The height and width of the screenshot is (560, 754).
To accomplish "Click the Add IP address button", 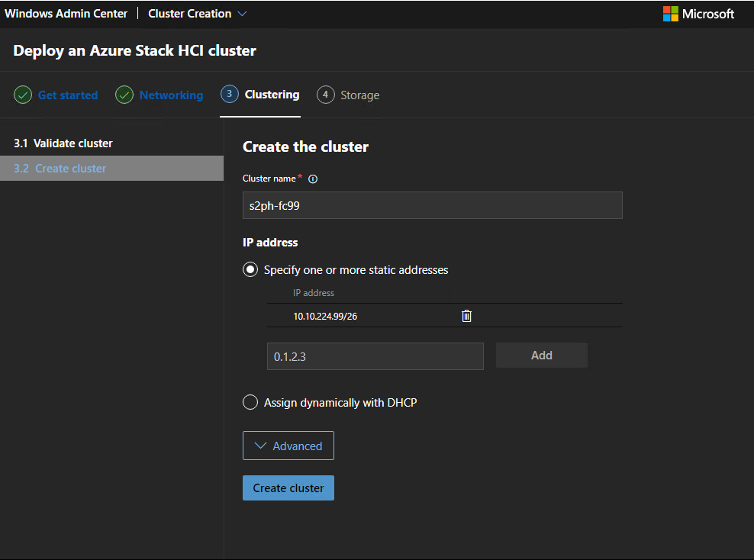I will coord(541,356).
